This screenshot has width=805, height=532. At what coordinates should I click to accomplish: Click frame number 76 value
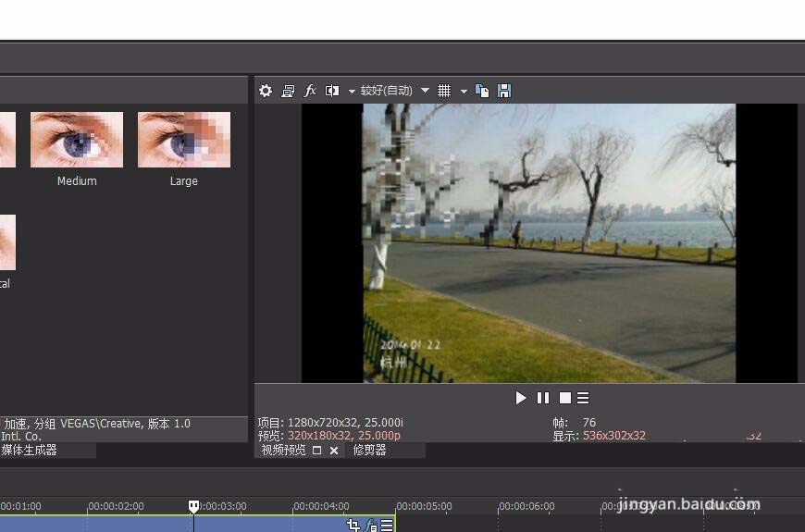[589, 423]
